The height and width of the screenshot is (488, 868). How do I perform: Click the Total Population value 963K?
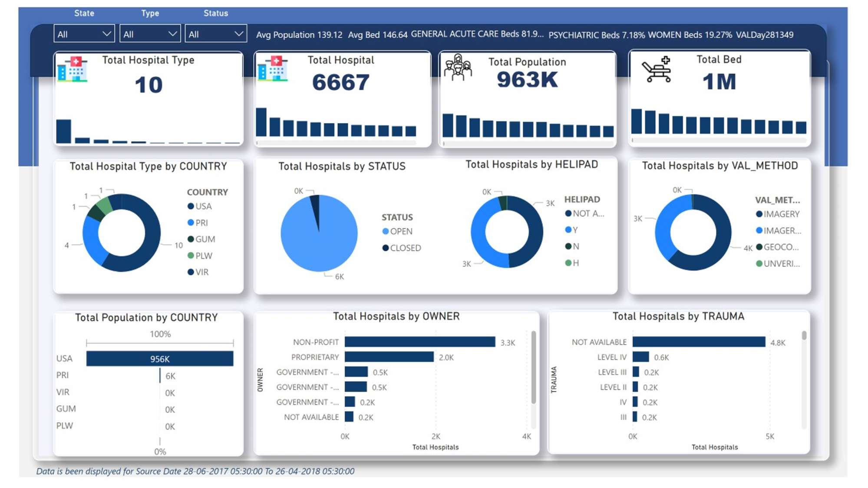[x=527, y=80]
